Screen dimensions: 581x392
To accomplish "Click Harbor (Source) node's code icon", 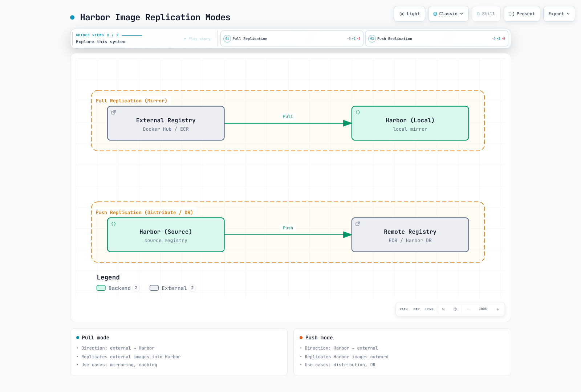I will (113, 224).
